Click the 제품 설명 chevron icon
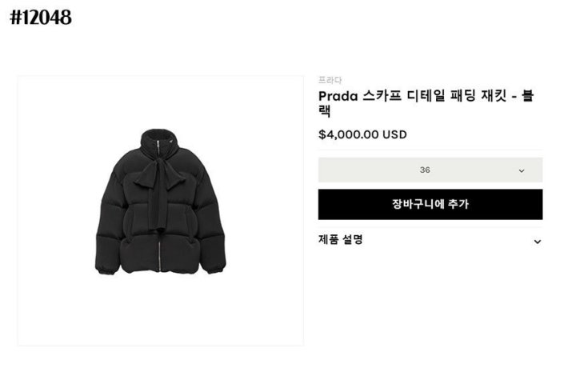This screenshot has height=392, width=576. [537, 241]
